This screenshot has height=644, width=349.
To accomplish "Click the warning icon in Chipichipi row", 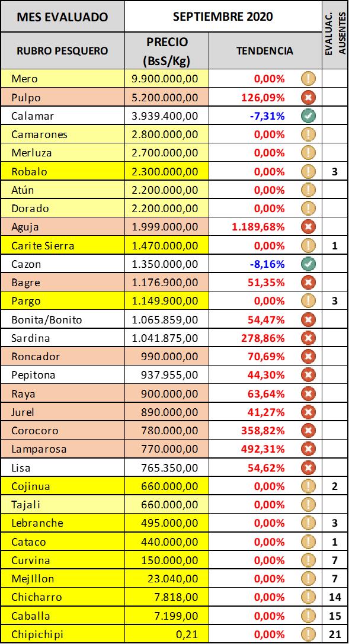I will click(307, 635).
